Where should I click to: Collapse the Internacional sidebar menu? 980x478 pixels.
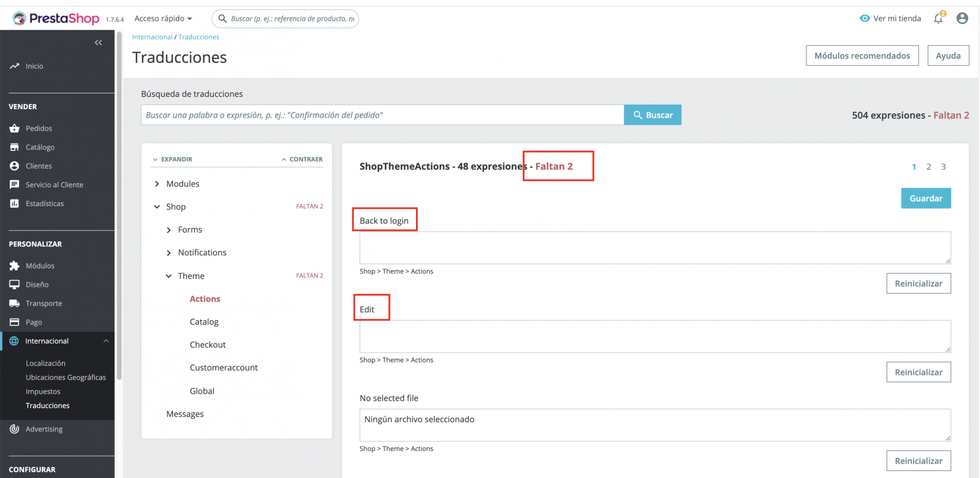pyautogui.click(x=106, y=341)
